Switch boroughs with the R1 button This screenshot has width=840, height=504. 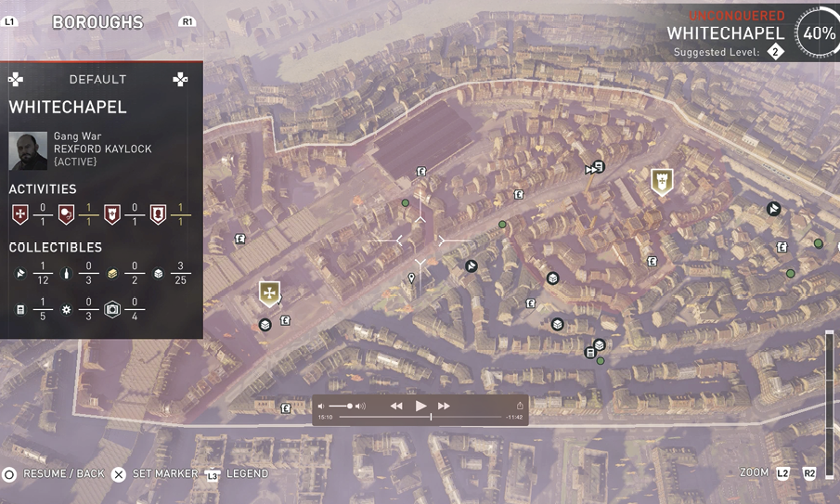(x=187, y=22)
